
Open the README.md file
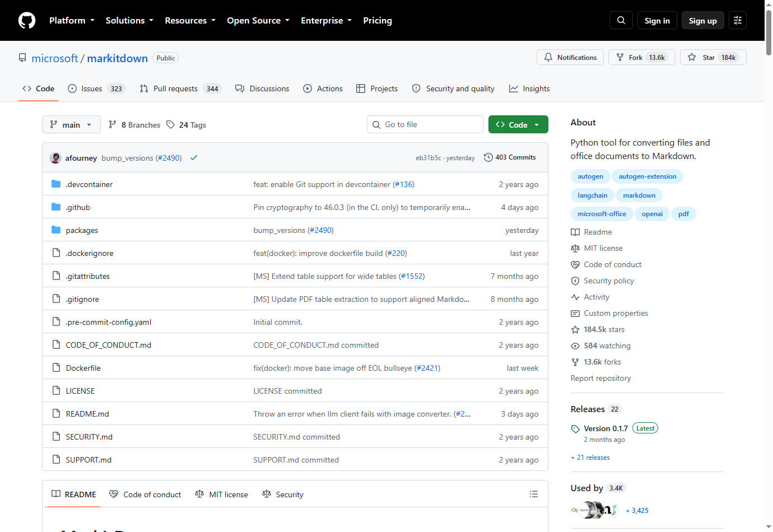click(x=87, y=414)
